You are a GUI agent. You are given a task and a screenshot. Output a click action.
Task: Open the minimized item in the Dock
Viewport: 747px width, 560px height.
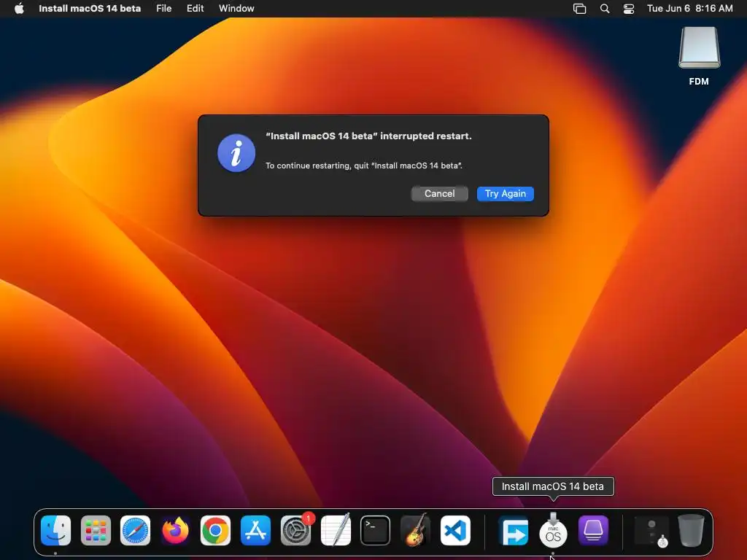[651, 532]
